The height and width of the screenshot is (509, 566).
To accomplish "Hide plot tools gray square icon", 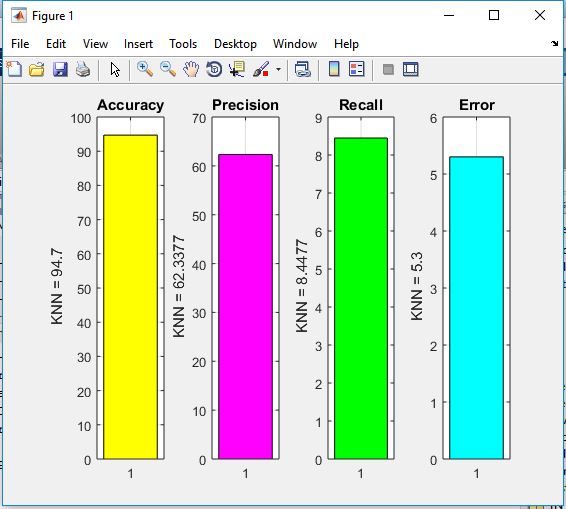I will (x=388, y=69).
